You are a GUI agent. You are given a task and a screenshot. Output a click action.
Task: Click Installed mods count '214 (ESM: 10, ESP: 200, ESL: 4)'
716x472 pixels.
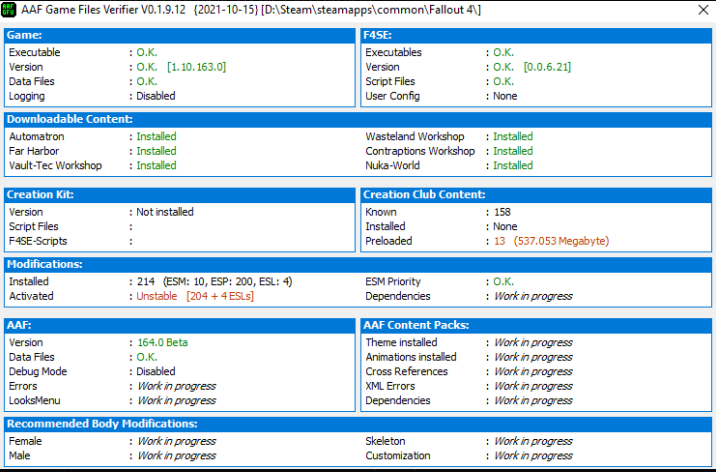coord(214,282)
